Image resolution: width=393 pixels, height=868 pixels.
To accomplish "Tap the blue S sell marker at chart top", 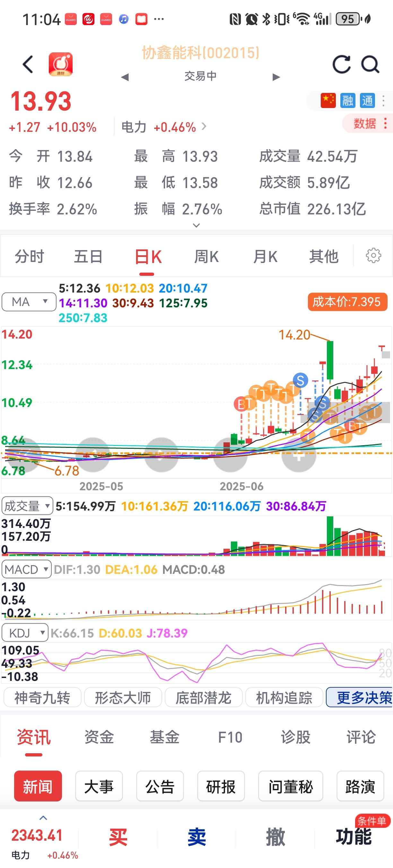I will pyautogui.click(x=301, y=380).
